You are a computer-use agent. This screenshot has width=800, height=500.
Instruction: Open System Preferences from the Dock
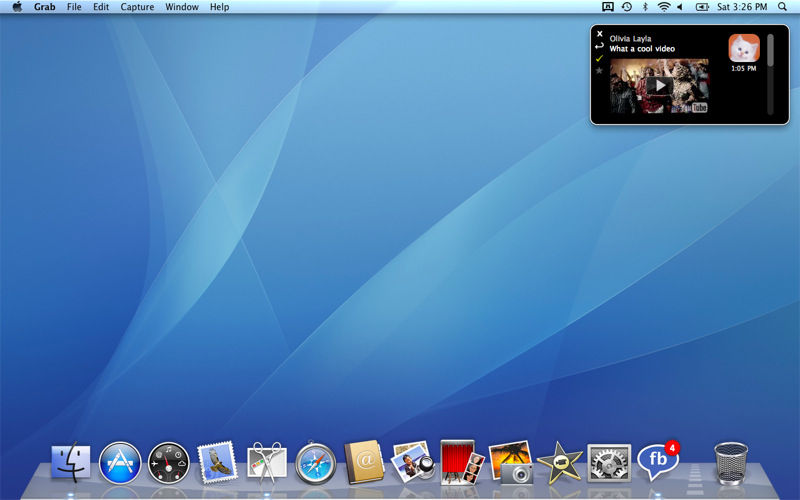[608, 463]
